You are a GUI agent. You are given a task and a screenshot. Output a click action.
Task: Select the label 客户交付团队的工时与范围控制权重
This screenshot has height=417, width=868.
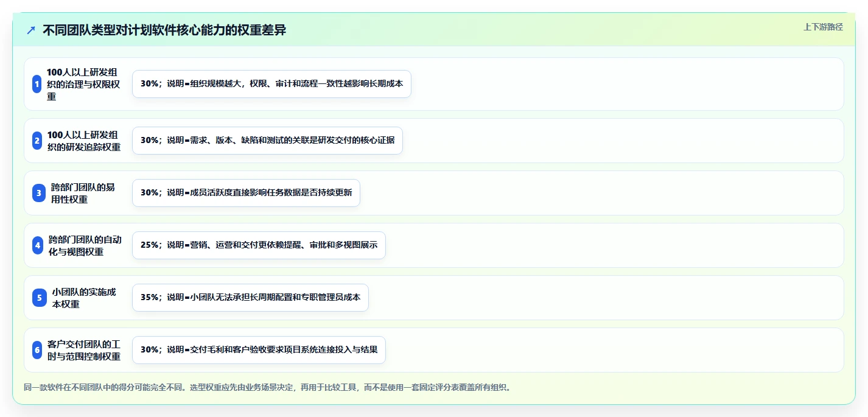tap(84, 350)
